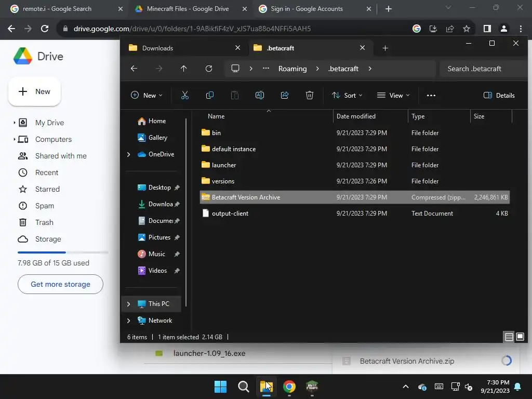Refresh the .betacraft folder view
This screenshot has width=532, height=399.
pos(209,69)
